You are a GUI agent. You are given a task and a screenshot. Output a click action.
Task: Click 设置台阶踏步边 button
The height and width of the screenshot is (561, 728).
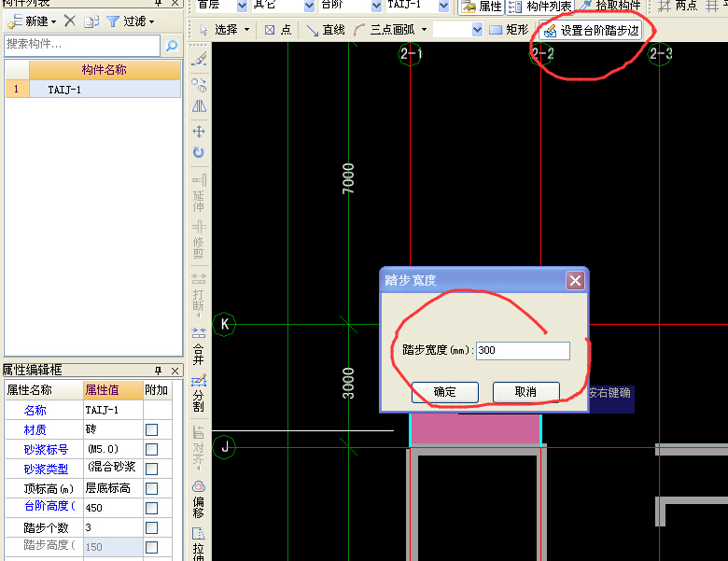pos(591,30)
